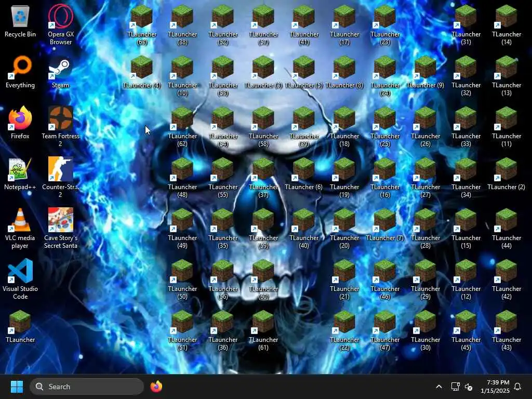
Task: Select the TLauncher (38) shortcut
Action: click(x=182, y=25)
